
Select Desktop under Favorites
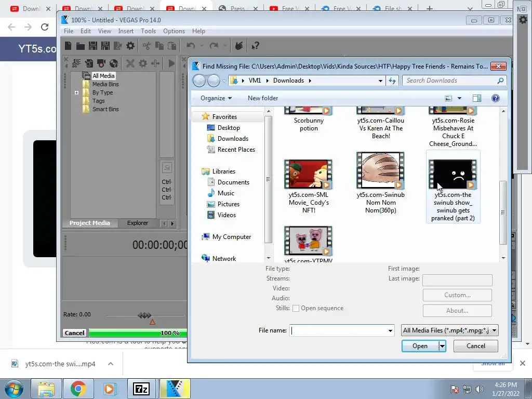click(229, 128)
